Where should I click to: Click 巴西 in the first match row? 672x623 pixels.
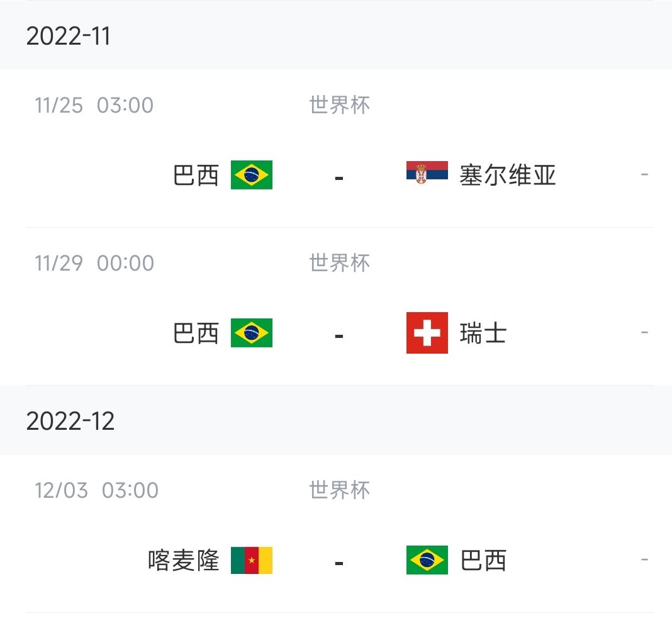[196, 176]
